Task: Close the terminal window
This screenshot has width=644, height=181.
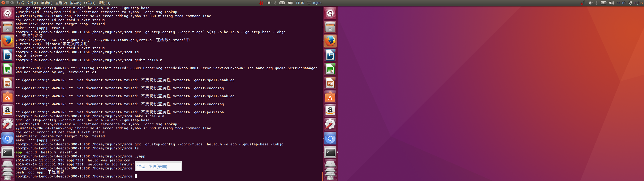Action: 3,3
